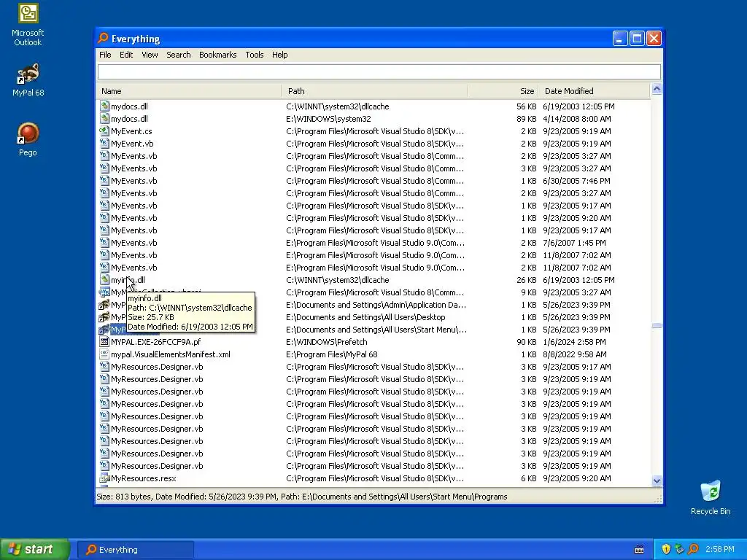This screenshot has width=747, height=560.
Task: Click the DLL icon beside myinfo.dll
Action: [x=104, y=280]
